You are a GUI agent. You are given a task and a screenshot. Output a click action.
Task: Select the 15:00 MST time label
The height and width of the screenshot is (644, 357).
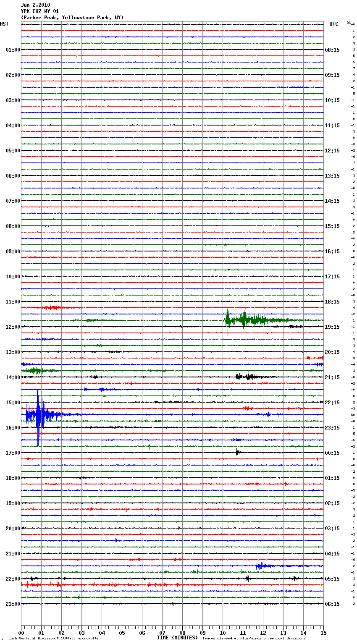click(x=13, y=403)
